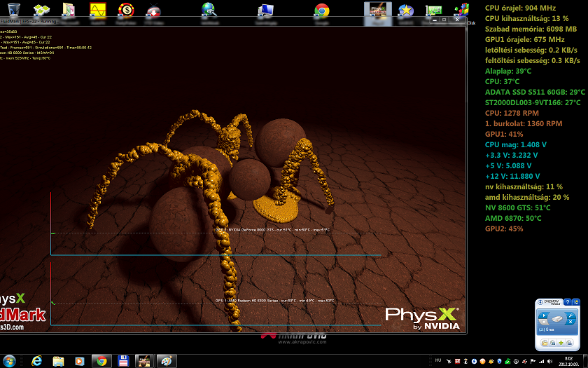Click the GPU 2 NVIDIA GeForce 8600 GTS graph label

pyautogui.click(x=272, y=230)
